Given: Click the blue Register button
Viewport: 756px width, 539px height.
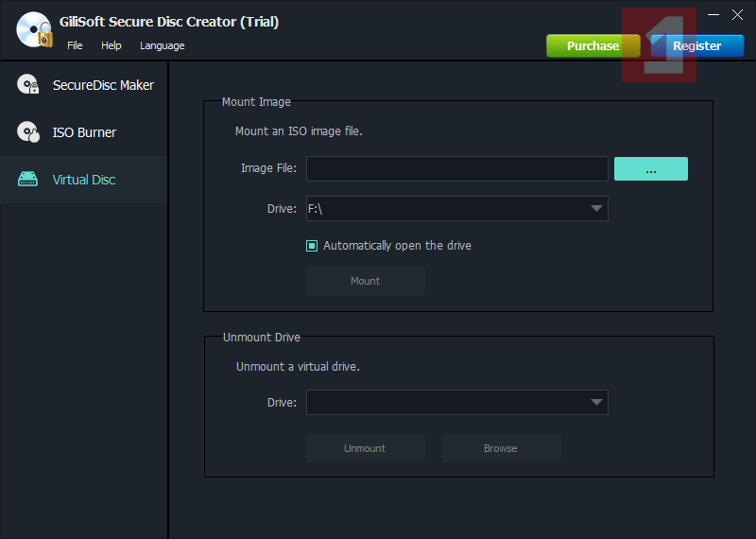Looking at the screenshot, I should [697, 45].
